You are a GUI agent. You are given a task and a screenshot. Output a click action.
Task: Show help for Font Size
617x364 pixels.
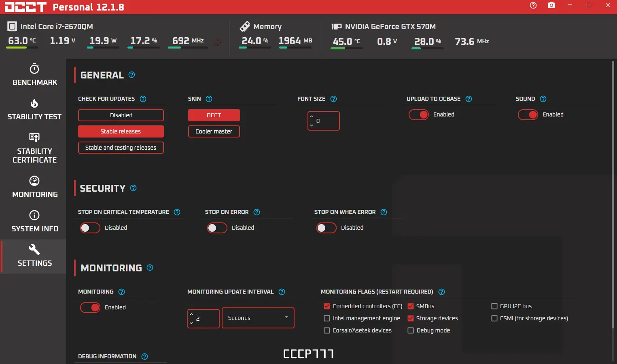pos(334,99)
